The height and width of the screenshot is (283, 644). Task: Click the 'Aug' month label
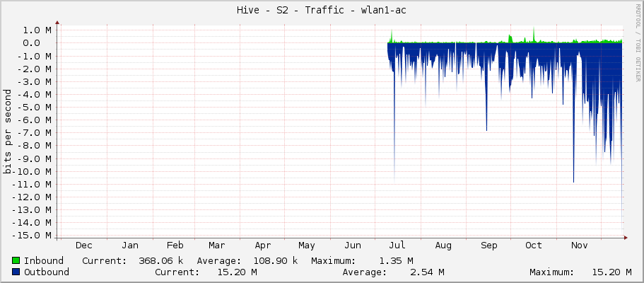click(x=443, y=246)
